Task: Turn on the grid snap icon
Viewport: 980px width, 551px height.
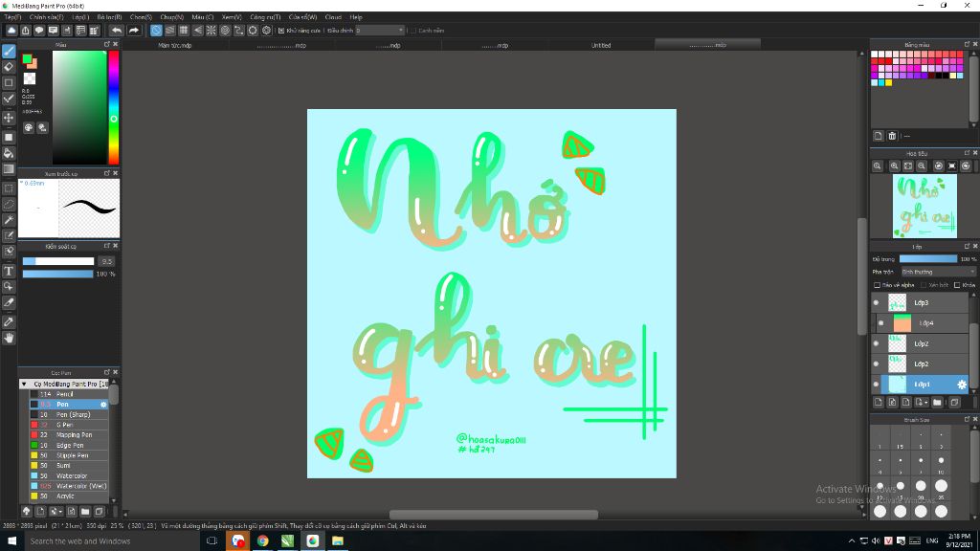Action: pyautogui.click(x=184, y=30)
